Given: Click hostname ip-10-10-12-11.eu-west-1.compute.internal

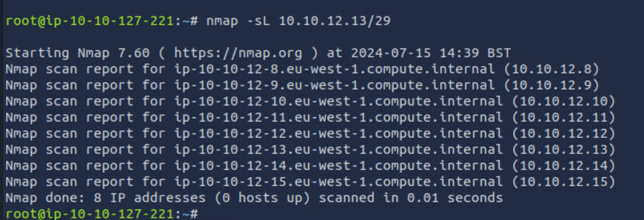Looking at the screenshot, I should click(x=339, y=118).
